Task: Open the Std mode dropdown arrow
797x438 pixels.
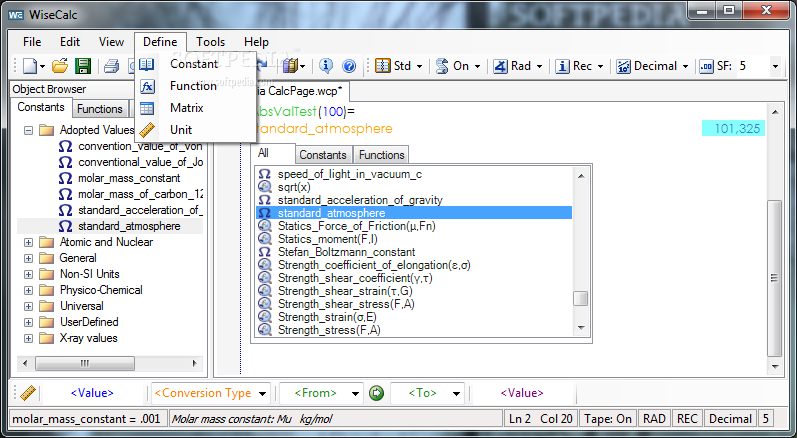Action: click(419, 67)
